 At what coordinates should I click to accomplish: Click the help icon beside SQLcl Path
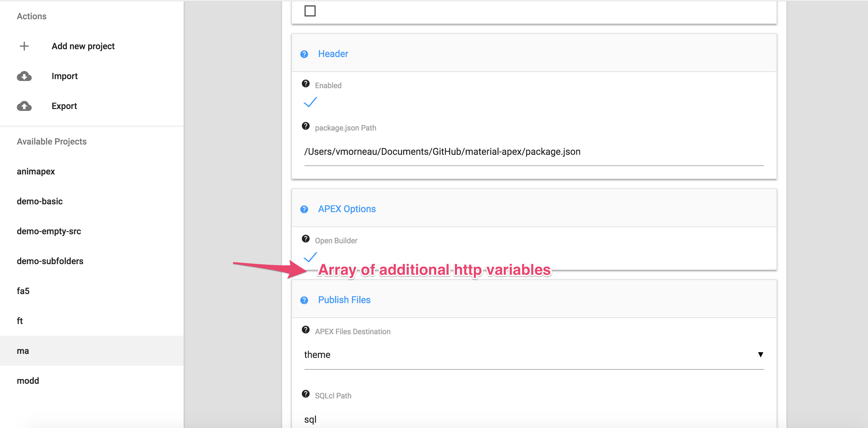click(x=305, y=394)
